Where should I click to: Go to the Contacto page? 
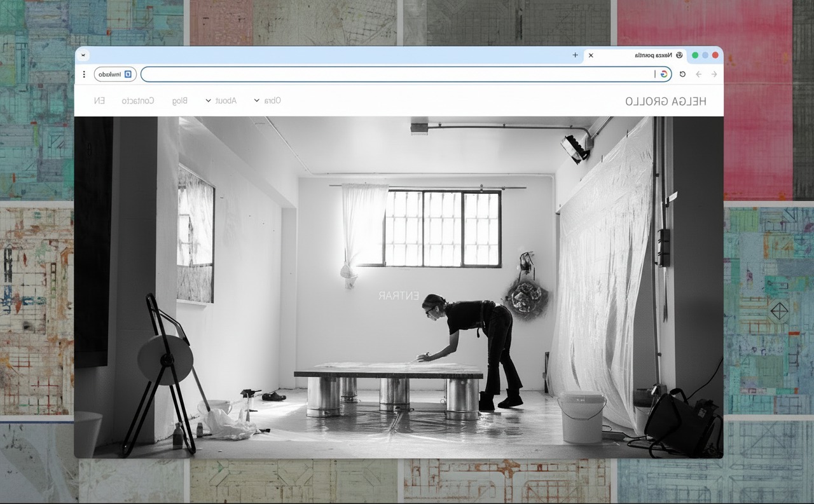pos(138,100)
